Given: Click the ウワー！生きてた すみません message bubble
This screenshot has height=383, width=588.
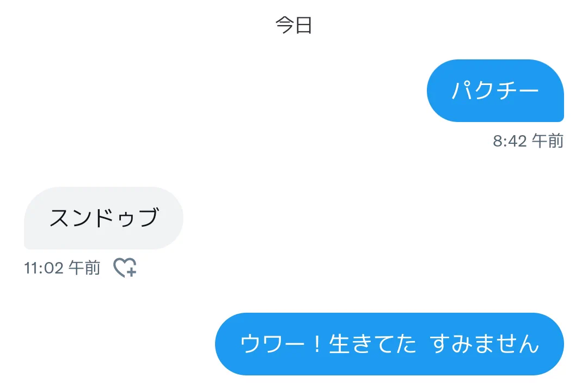Looking at the screenshot, I should pyautogui.click(x=389, y=344).
